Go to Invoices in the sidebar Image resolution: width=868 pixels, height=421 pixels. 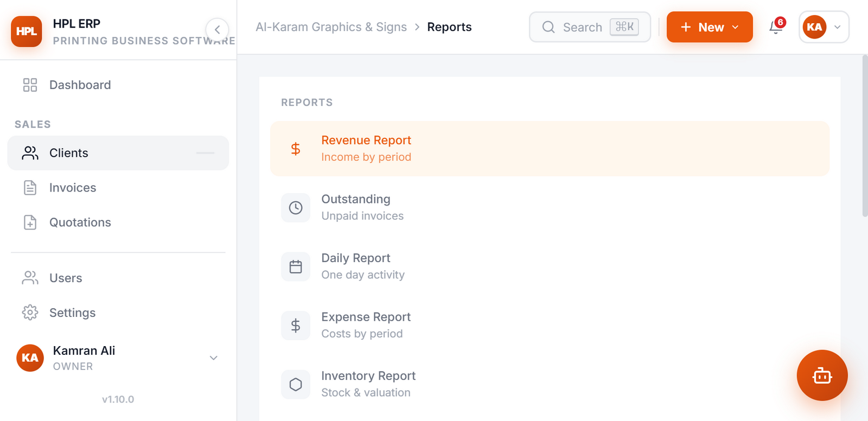coord(118,188)
